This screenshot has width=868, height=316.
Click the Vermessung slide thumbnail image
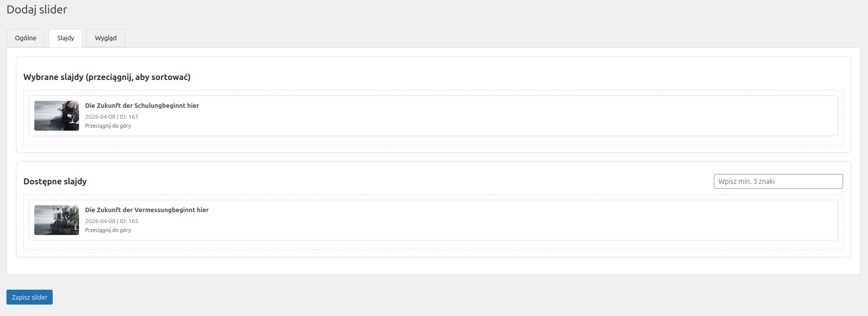pyautogui.click(x=57, y=220)
